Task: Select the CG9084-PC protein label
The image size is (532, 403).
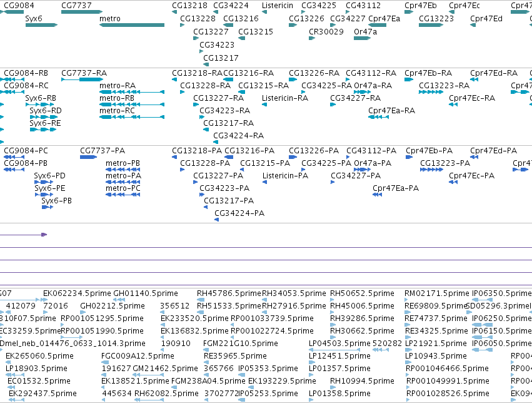Action: [x=26, y=151]
